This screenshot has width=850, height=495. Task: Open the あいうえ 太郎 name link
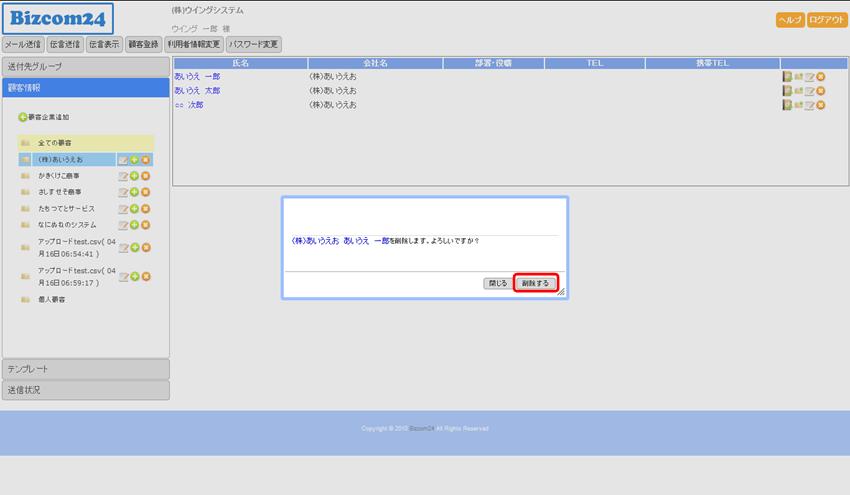click(x=197, y=91)
